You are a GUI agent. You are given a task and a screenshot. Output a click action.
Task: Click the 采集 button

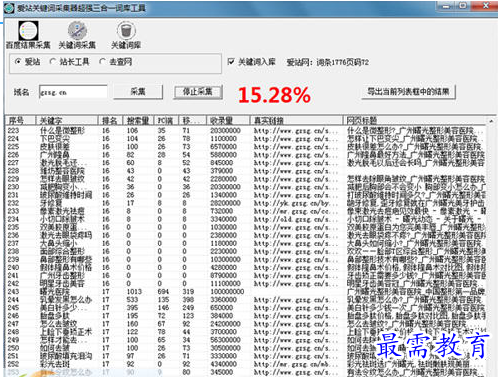click(138, 92)
